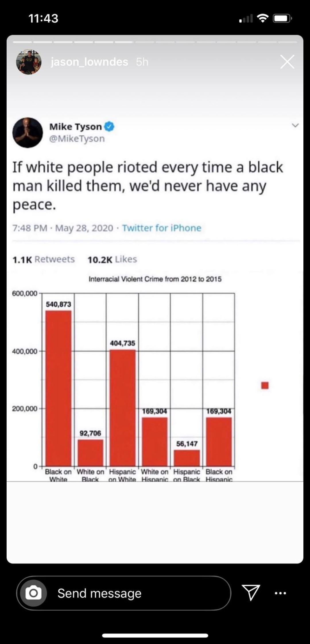
Task: Tap the 404,735 Hispanic on White bar
Action: click(123, 408)
